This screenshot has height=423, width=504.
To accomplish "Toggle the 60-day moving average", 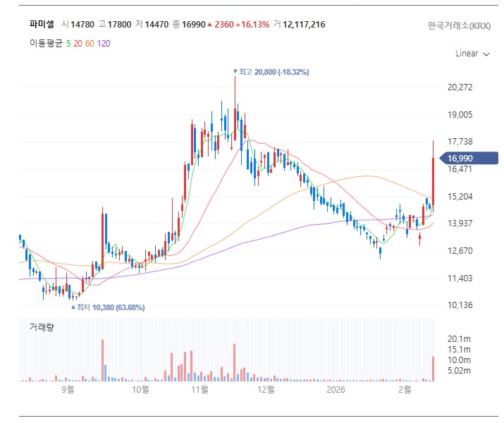I will click(x=90, y=44).
